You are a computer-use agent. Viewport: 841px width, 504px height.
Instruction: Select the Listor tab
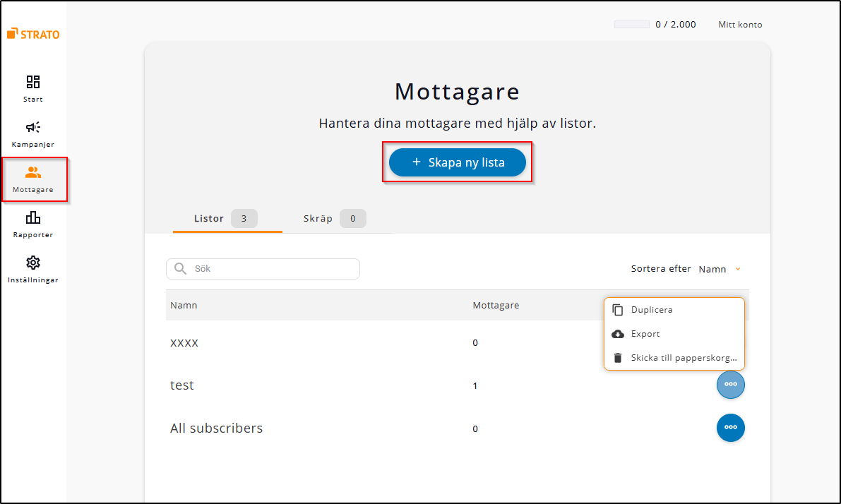[x=209, y=218]
